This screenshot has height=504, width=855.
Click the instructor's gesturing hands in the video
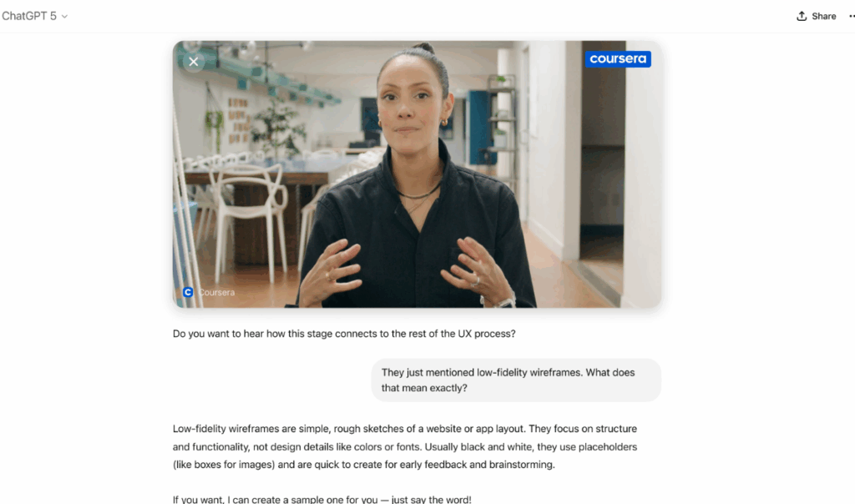pos(405,268)
